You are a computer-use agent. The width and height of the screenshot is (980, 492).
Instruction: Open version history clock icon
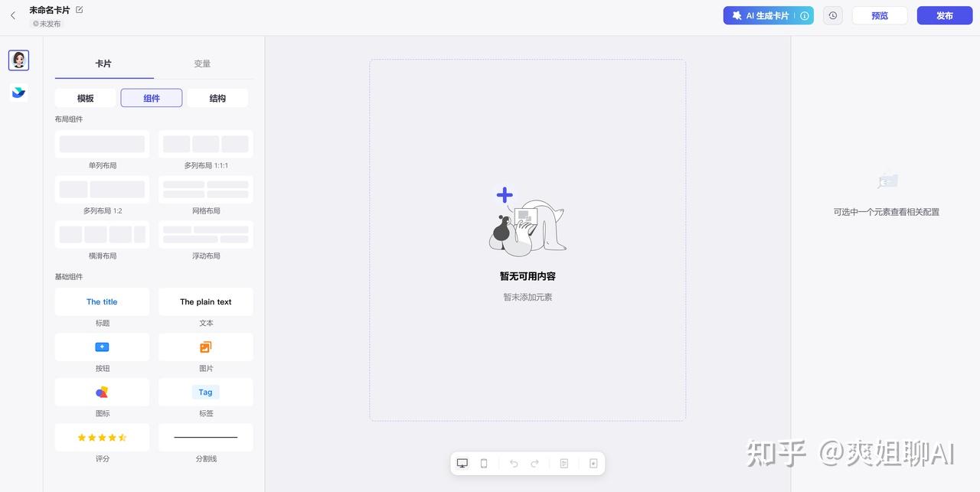click(832, 15)
